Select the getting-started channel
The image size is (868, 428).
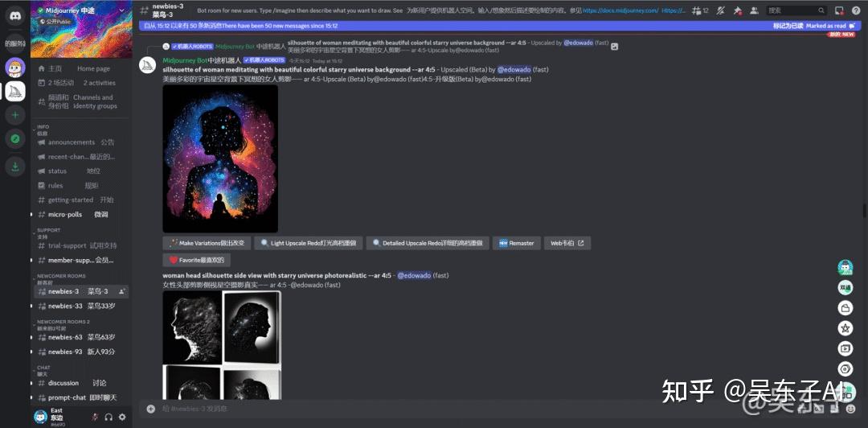(x=81, y=200)
